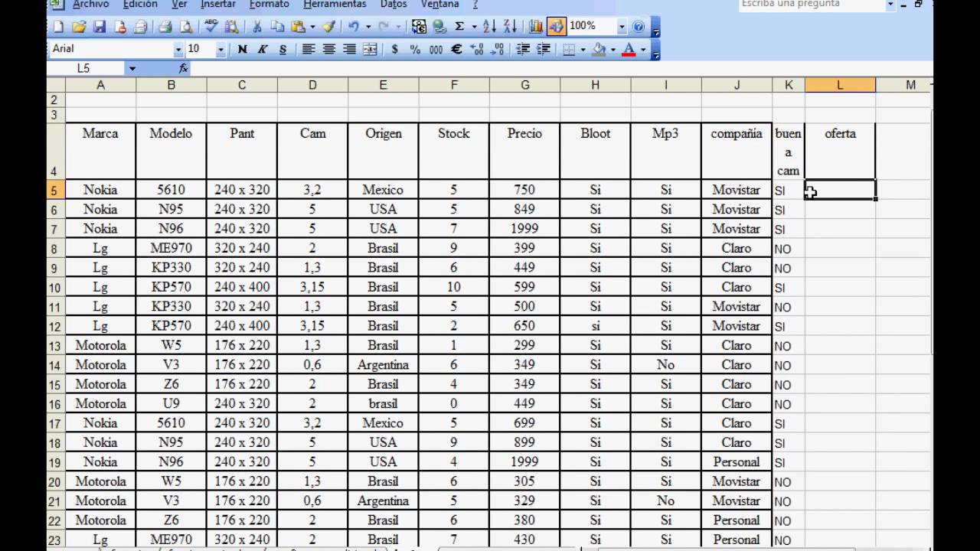Select row 19 header

coord(54,462)
